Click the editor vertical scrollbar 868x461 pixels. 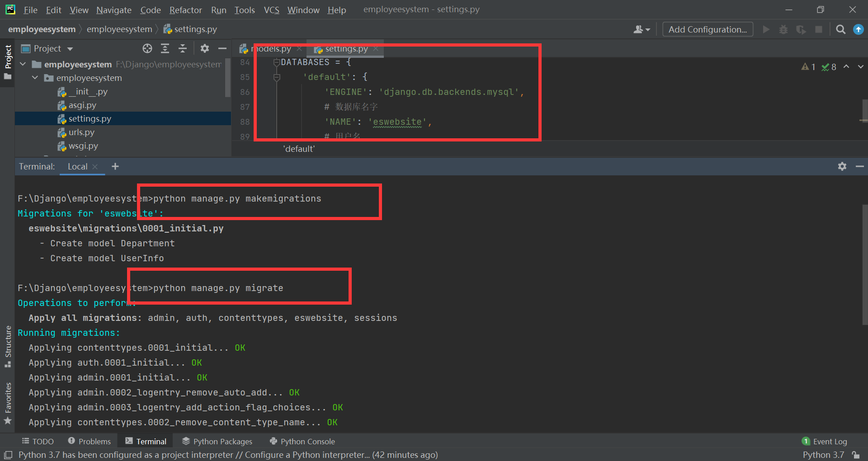click(865, 111)
